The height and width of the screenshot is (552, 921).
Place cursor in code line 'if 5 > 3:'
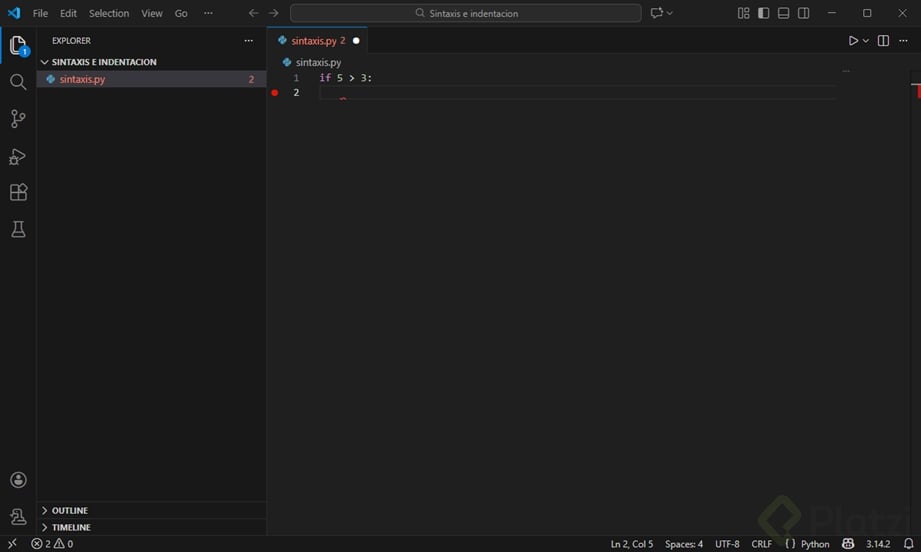pos(345,78)
